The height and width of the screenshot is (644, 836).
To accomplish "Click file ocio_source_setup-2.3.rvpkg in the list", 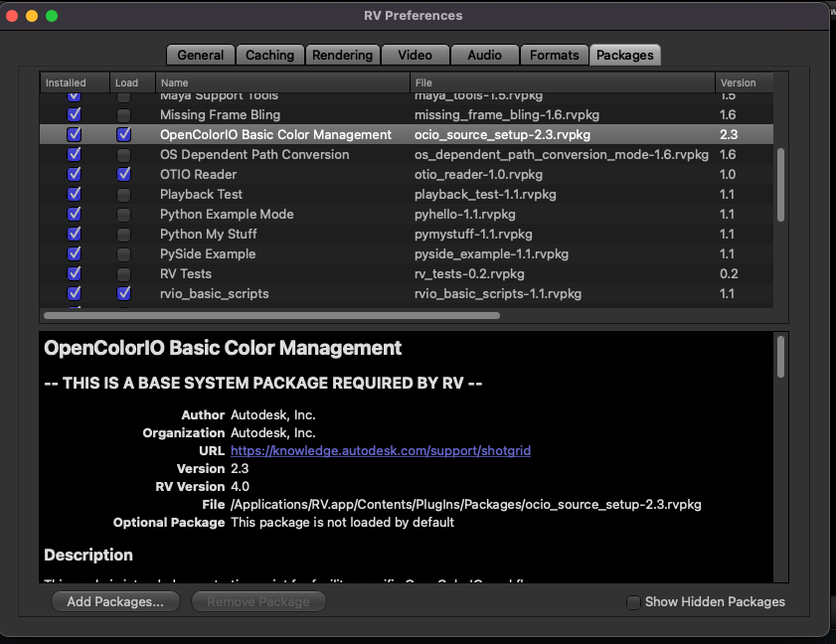I will tap(503, 135).
